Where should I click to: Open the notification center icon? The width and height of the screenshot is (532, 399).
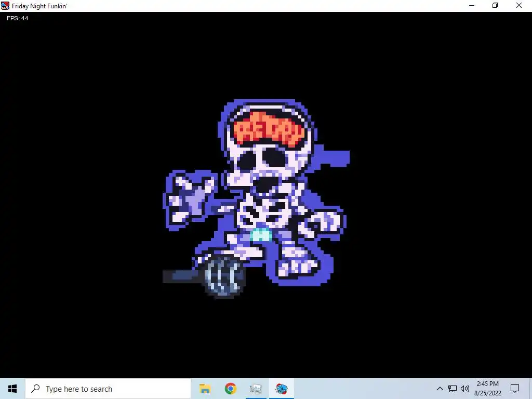515,389
